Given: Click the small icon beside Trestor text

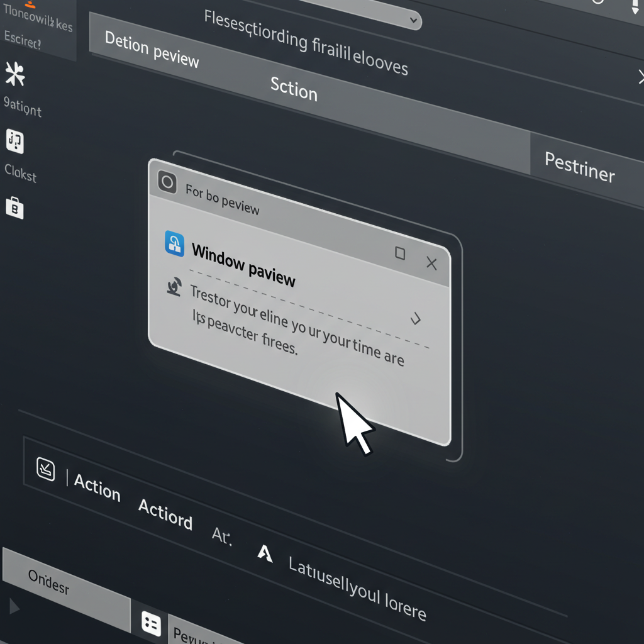Looking at the screenshot, I should pyautogui.click(x=175, y=287).
